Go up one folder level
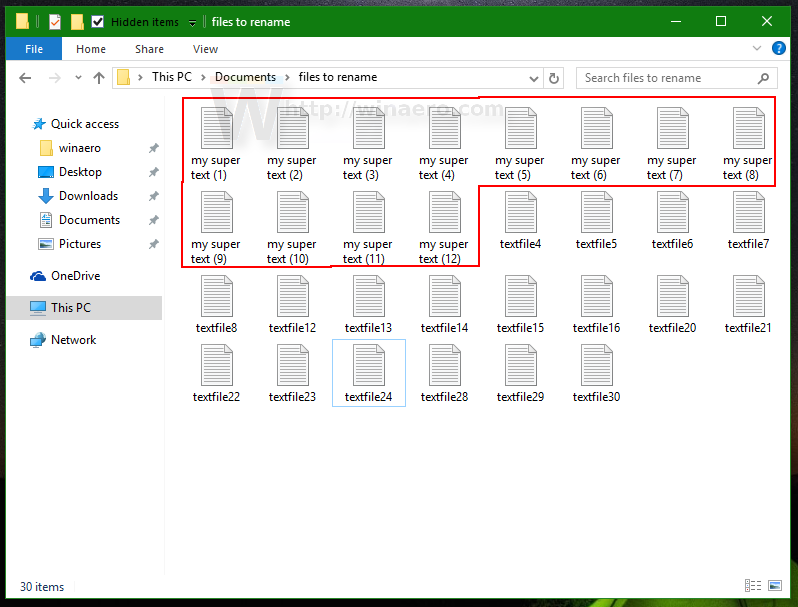The height and width of the screenshot is (607, 798). 98,78
